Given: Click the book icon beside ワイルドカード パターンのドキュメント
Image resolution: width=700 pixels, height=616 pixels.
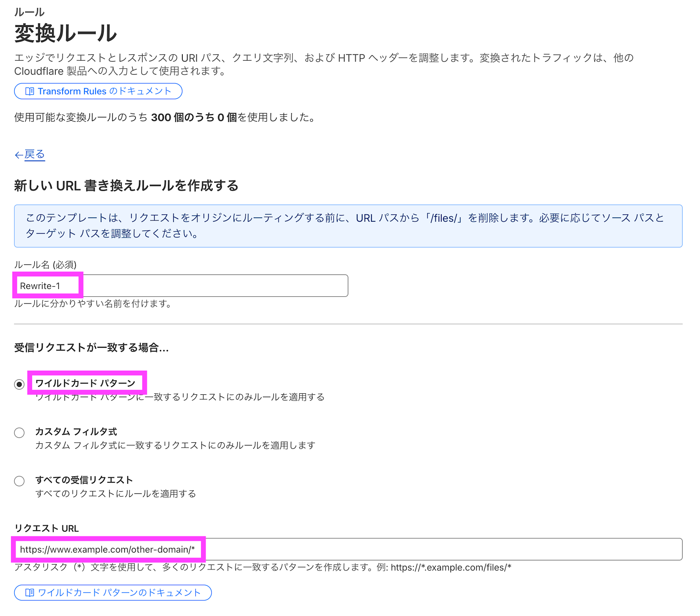Looking at the screenshot, I should click(x=30, y=593).
